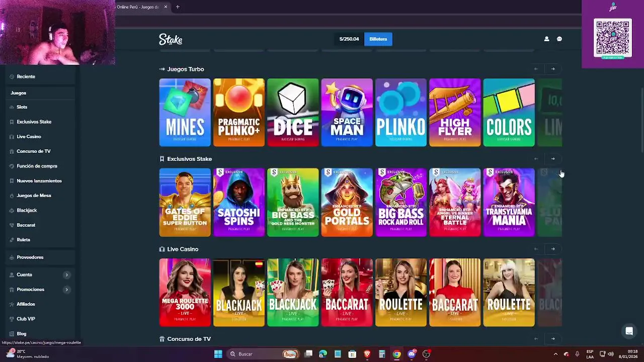The width and height of the screenshot is (644, 362).
Task: Open Mega Roulette 3000 live game
Action: (185, 293)
